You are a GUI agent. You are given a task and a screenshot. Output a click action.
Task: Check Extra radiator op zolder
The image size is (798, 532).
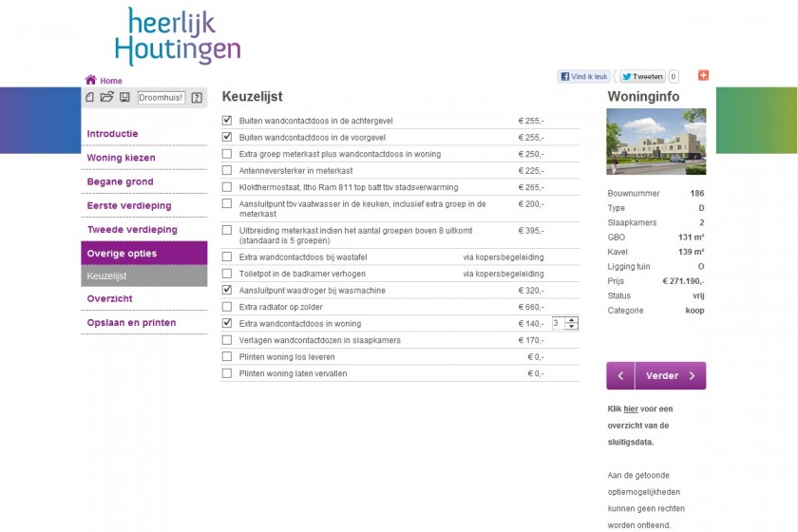click(227, 307)
